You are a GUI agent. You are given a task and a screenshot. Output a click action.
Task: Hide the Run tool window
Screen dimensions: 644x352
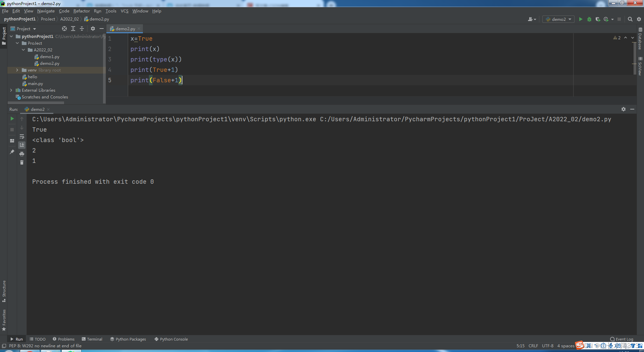(632, 109)
